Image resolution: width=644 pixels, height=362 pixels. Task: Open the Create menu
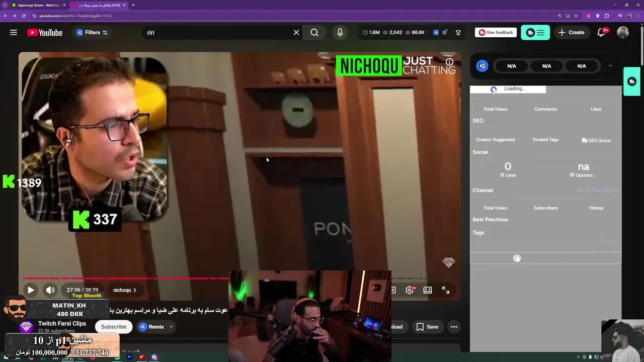(571, 33)
